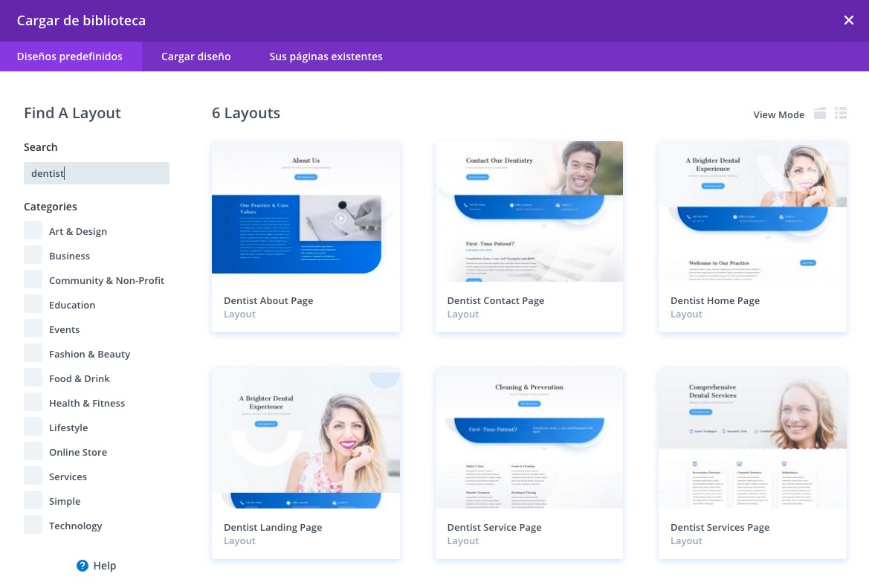This screenshot has width=869, height=588.
Task: Switch to list view mode icon
Action: pyautogui.click(x=841, y=114)
